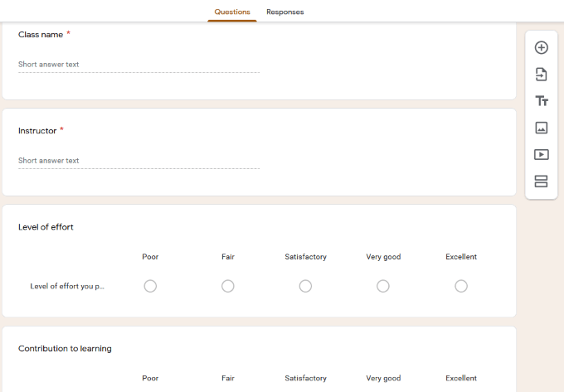Viewport: 564px width, 392px height.
Task: Pick Excellent for Level of effort
Action: pos(461,286)
